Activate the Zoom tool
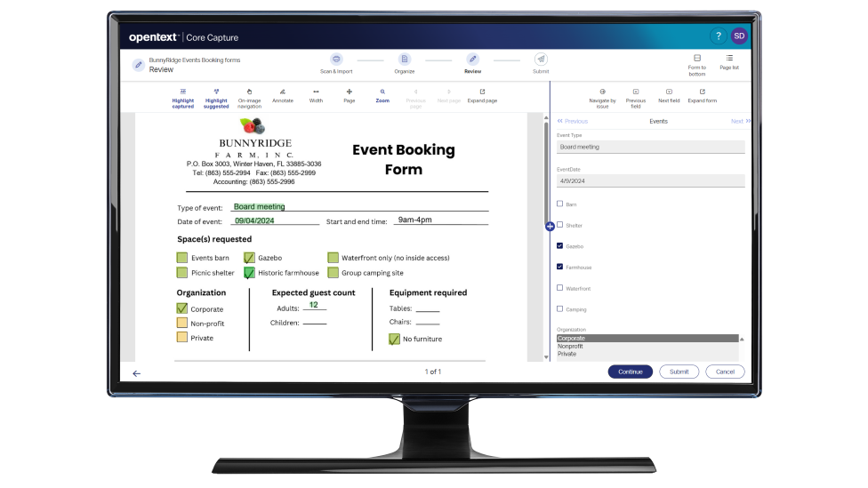Viewport: 868px width, 488px height. click(x=382, y=96)
